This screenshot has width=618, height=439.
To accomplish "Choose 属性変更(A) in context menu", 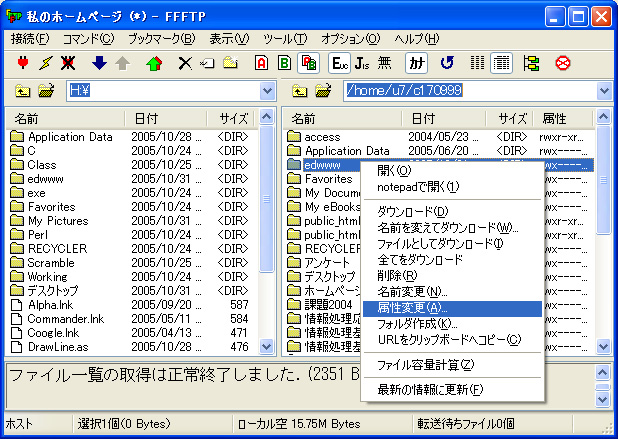I will click(452, 308).
